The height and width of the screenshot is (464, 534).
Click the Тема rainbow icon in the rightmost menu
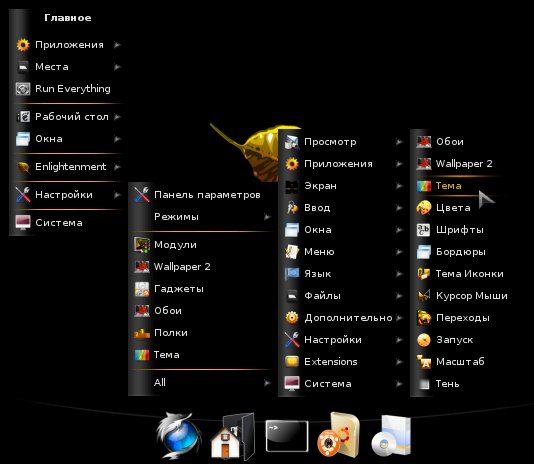424,186
